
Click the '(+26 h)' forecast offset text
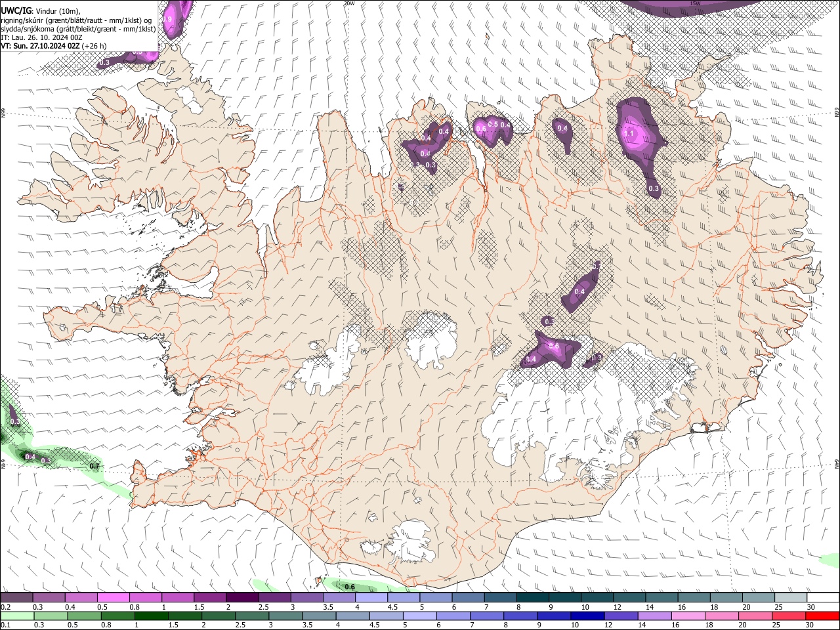[x=94, y=46]
